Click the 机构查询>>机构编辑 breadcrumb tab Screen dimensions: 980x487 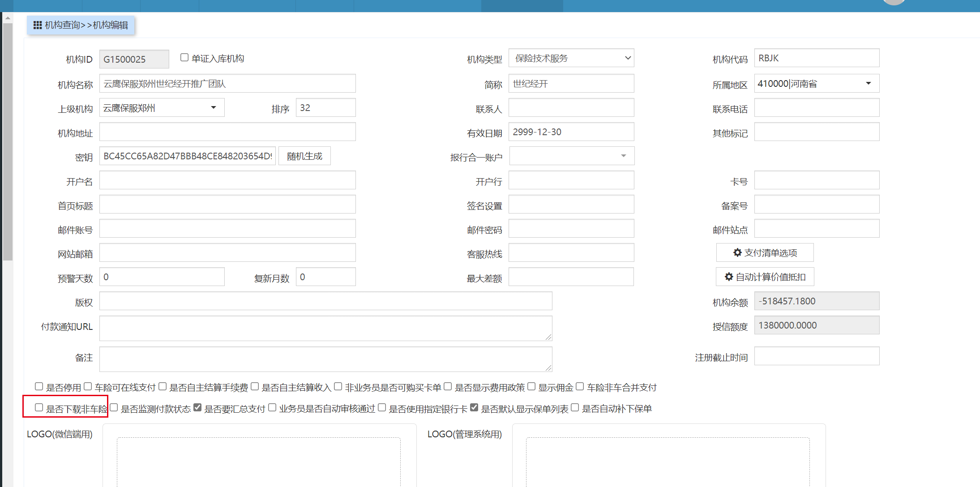81,25
